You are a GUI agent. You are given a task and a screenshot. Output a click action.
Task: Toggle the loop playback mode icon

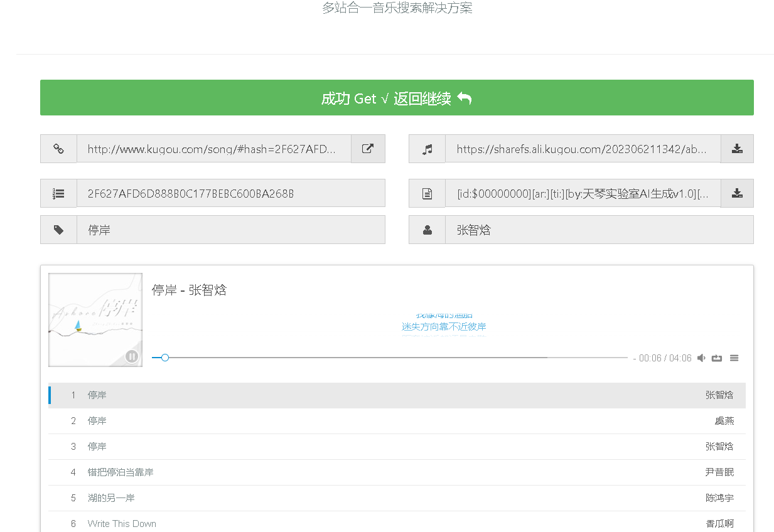(x=717, y=358)
